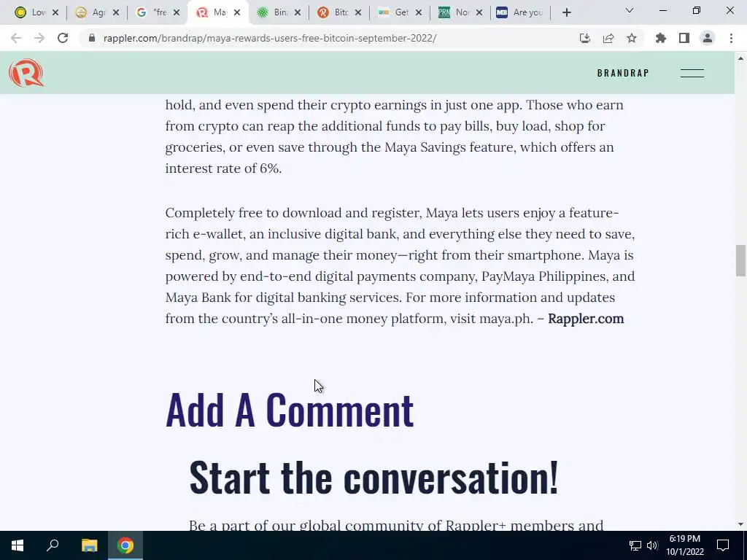Open File Explorer from the taskbar
Screen dimensions: 747x560
pos(89,545)
